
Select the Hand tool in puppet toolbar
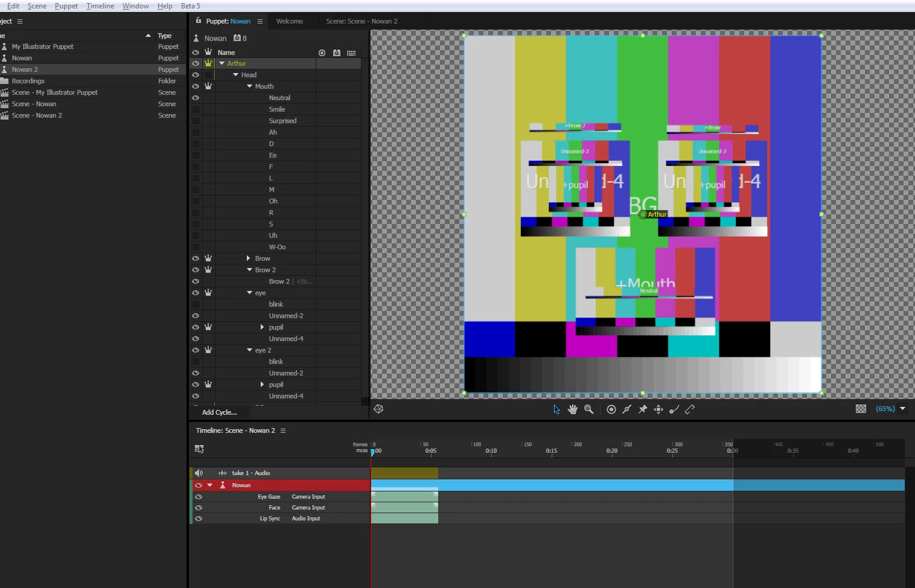572,409
